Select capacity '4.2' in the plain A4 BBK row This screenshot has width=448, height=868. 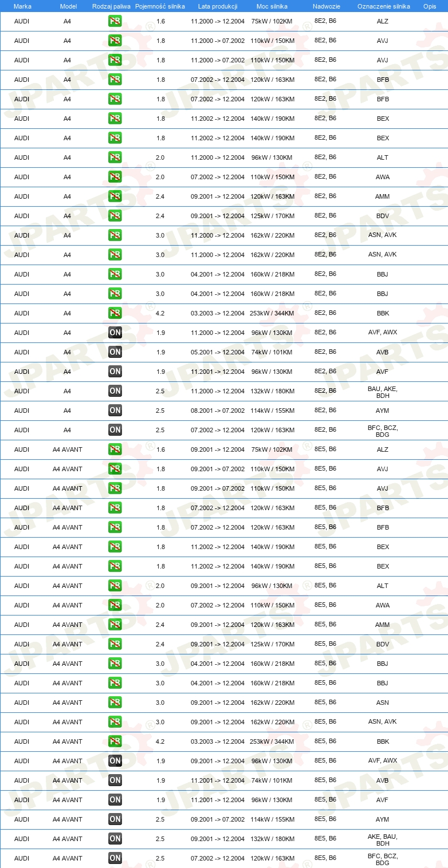pos(160,314)
